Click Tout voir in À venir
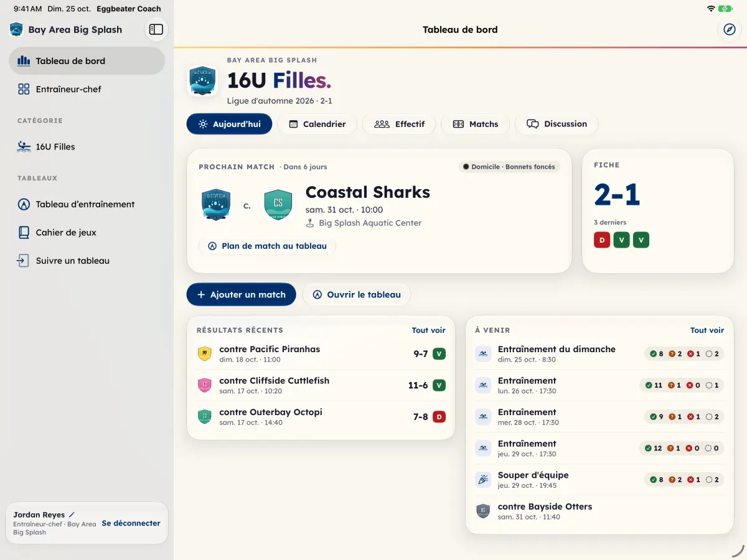 [x=707, y=330]
